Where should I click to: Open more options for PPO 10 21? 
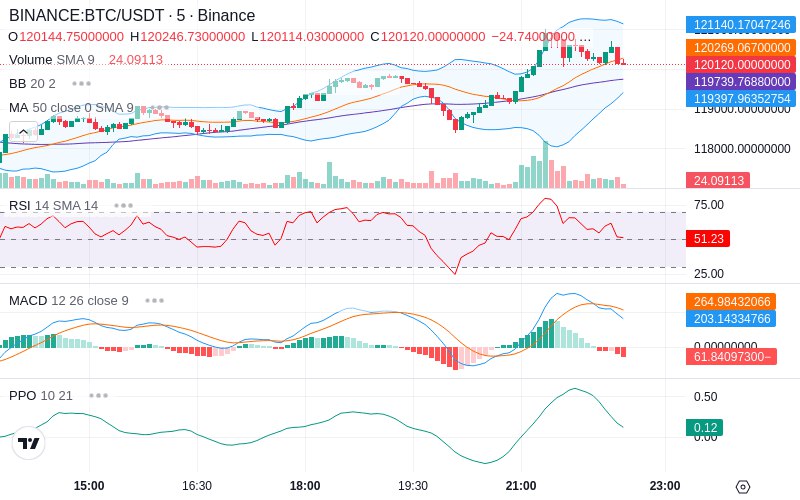tap(98, 395)
